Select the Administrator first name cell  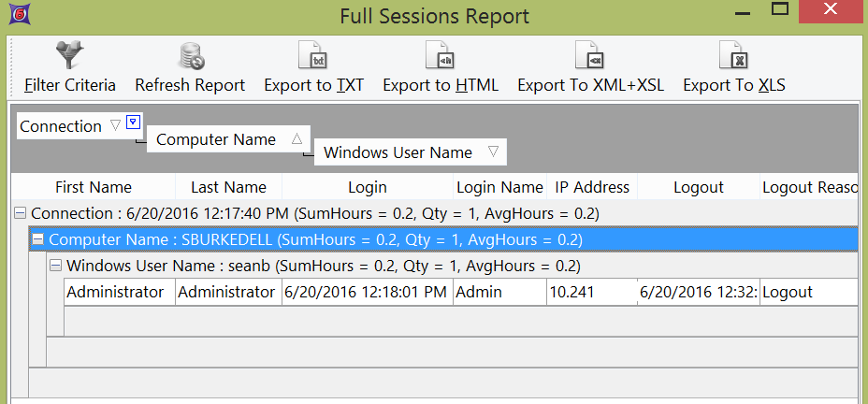pos(115,292)
